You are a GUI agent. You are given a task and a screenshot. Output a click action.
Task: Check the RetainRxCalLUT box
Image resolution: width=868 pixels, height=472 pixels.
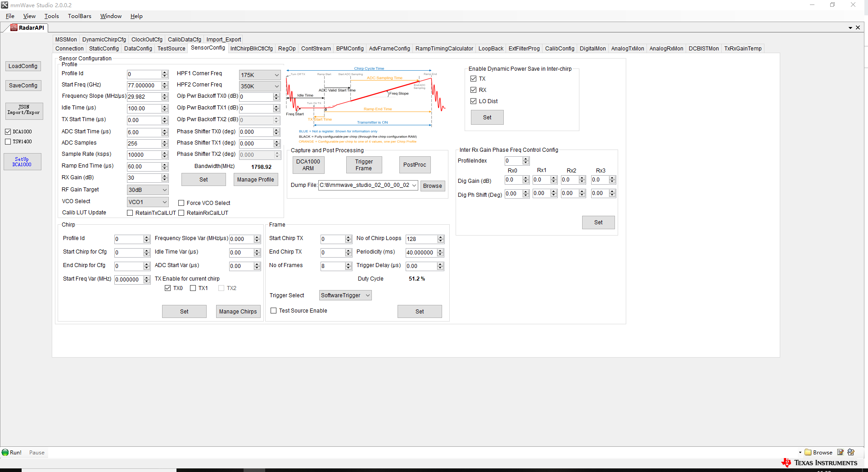pyautogui.click(x=181, y=213)
